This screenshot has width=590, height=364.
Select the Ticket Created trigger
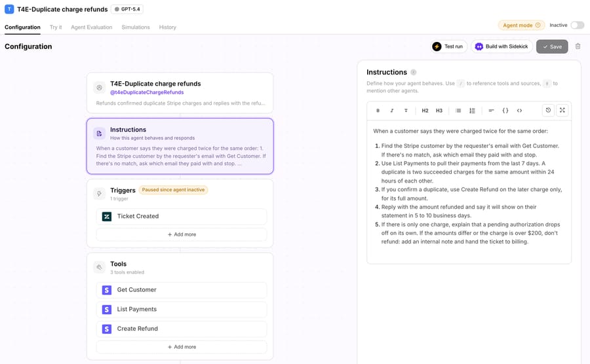(x=182, y=217)
